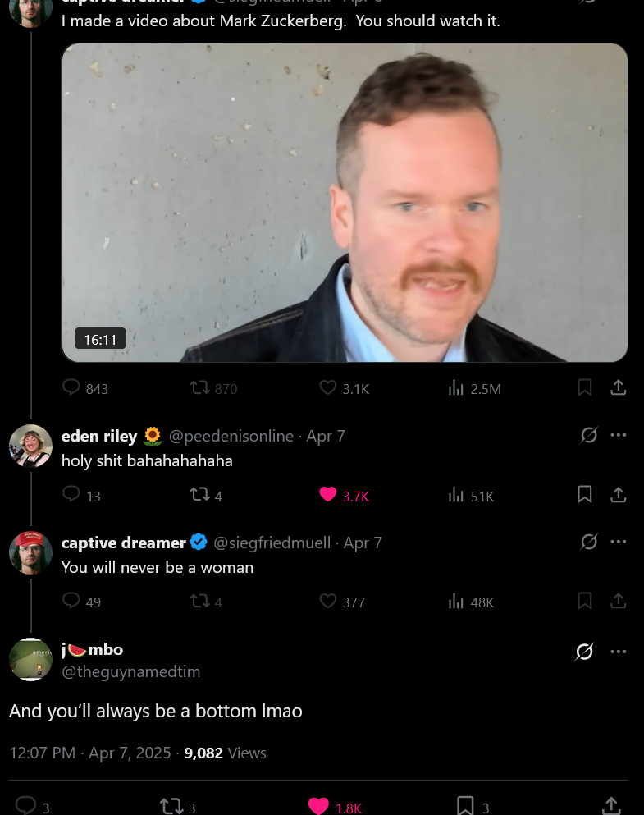The width and height of the screenshot is (644, 815).
Task: Bookmark the video tweet
Action: click(585, 387)
